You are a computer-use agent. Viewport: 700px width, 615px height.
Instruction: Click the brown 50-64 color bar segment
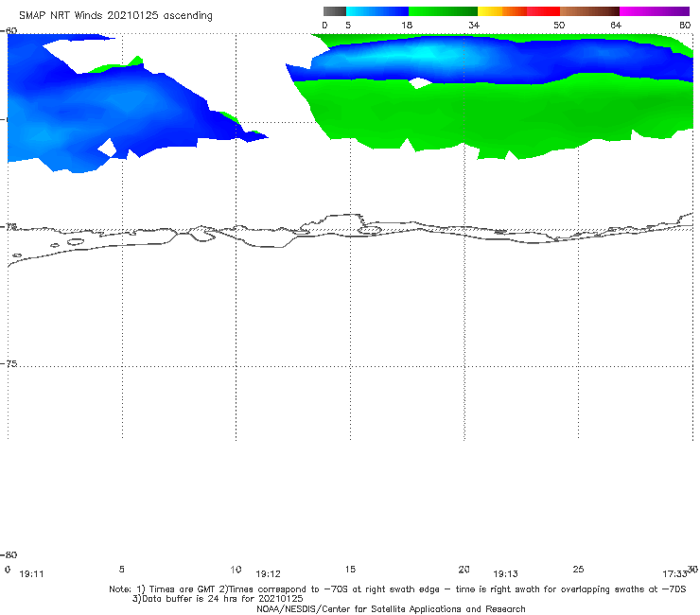click(x=589, y=11)
